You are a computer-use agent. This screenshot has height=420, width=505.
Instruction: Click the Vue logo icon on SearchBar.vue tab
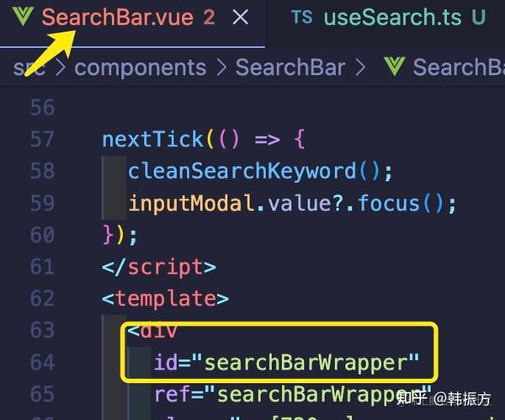pyautogui.click(x=23, y=16)
